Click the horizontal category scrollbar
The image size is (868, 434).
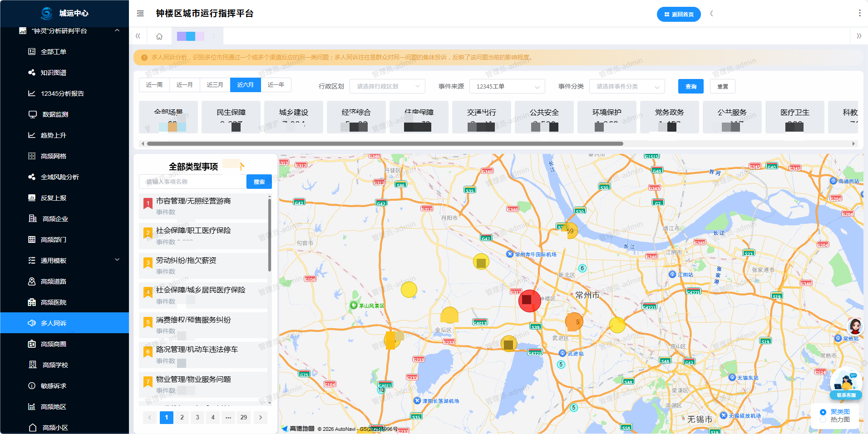(x=385, y=144)
